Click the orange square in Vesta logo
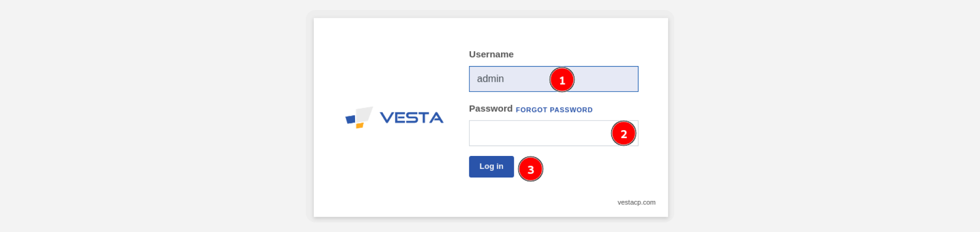Screen dimensions: 980x232 coord(360,125)
